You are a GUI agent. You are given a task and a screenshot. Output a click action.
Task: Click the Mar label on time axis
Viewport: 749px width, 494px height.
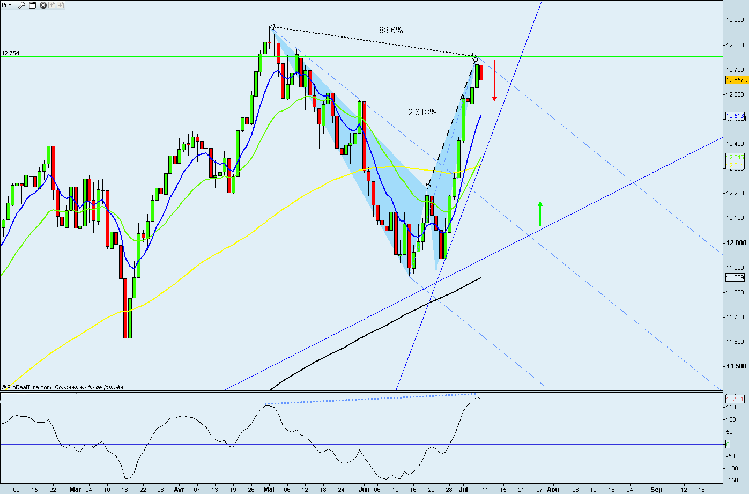[75, 490]
